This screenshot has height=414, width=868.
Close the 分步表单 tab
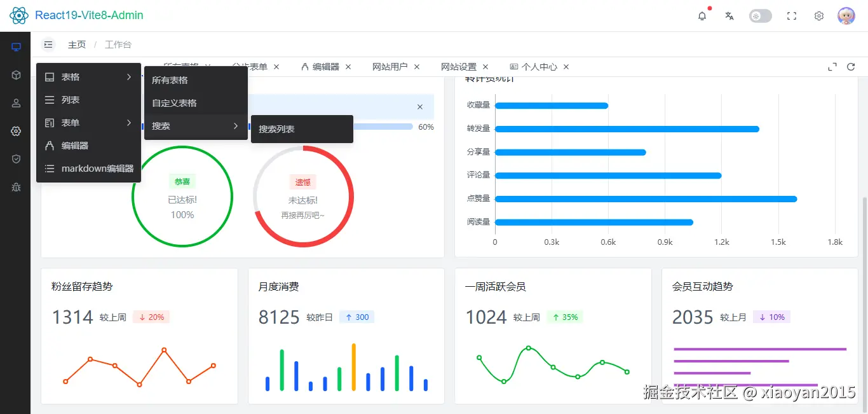(277, 67)
